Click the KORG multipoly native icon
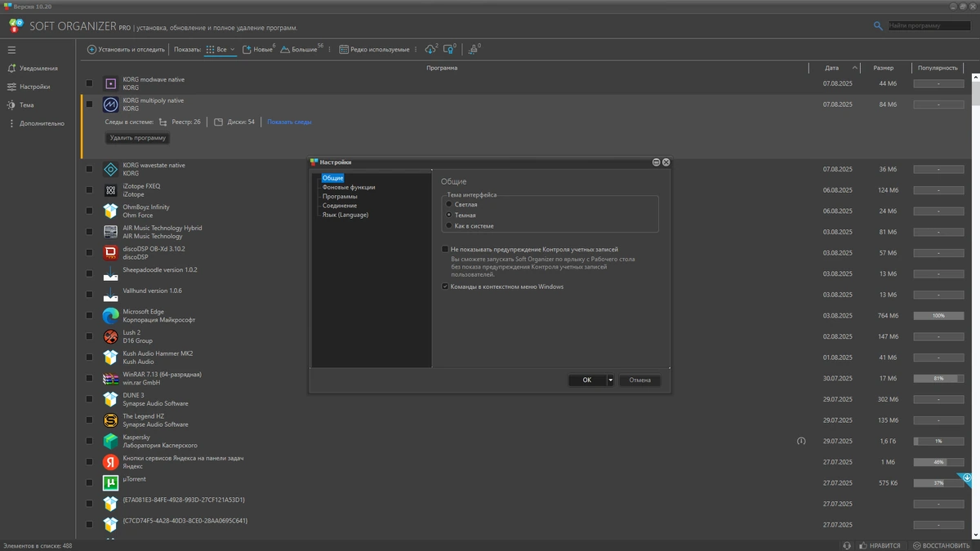 tap(110, 104)
